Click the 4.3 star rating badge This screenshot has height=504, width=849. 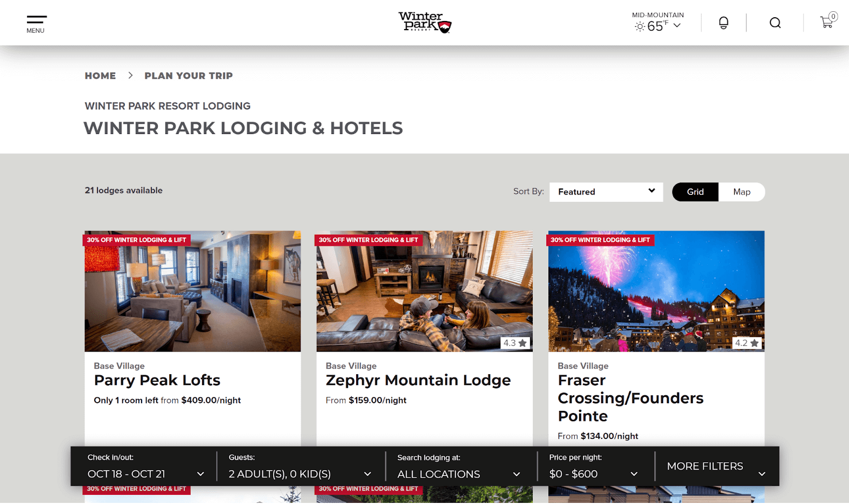tap(515, 343)
